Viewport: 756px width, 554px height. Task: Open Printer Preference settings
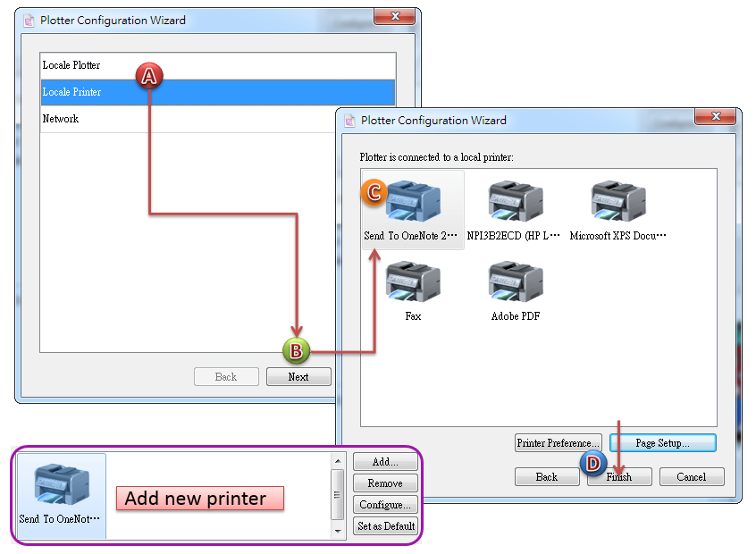pos(558,443)
